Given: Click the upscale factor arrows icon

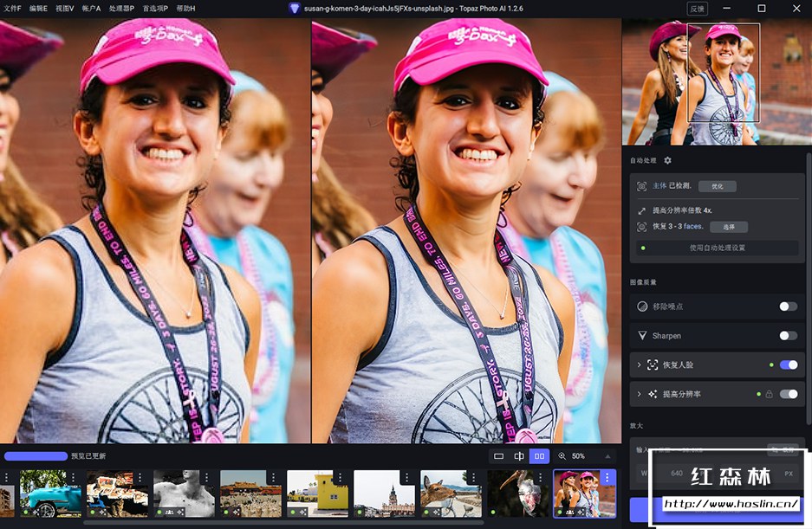Looking at the screenshot, I should 641,210.
